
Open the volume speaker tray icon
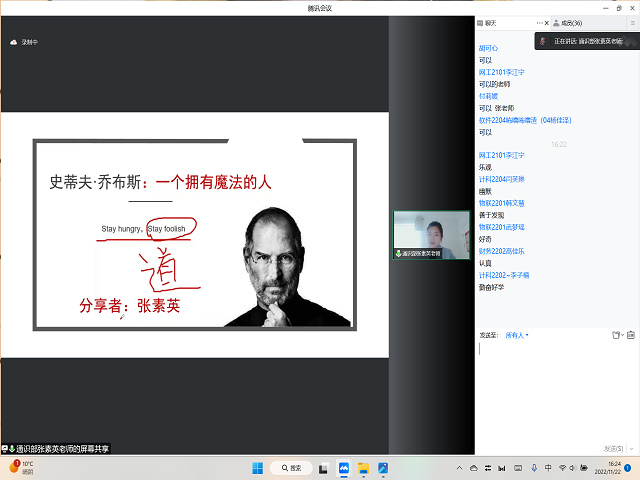573,468
